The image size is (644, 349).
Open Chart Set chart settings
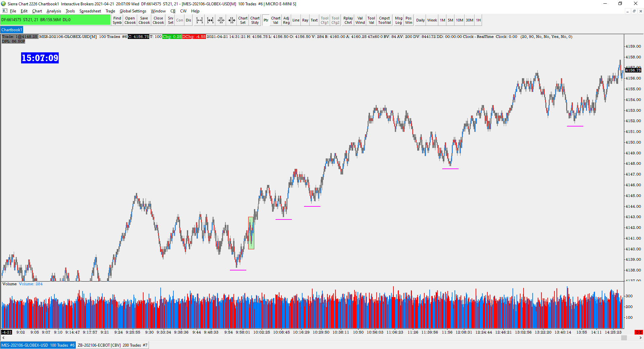243,20
